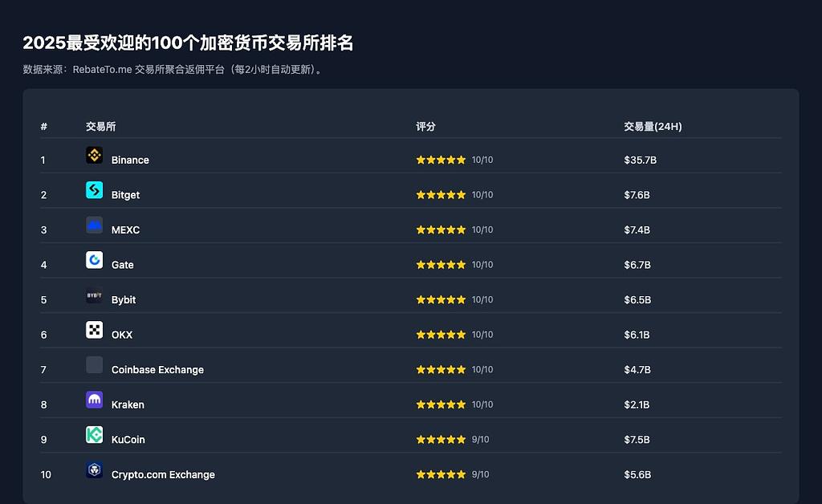Click the star rating for Binance
The image size is (822, 504).
point(441,160)
